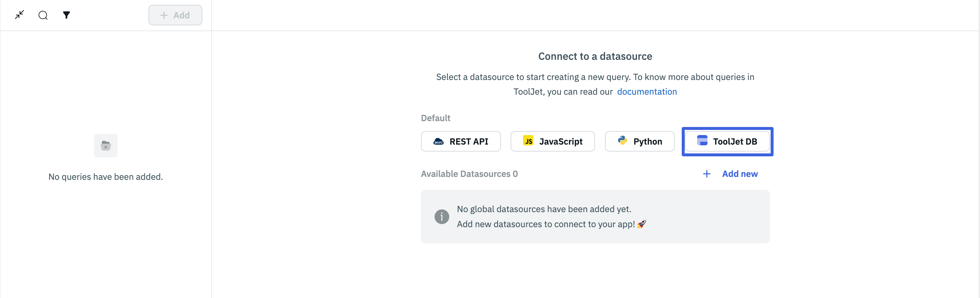Select the ToolJet DB datasource
980x298 pixels.
click(x=727, y=141)
